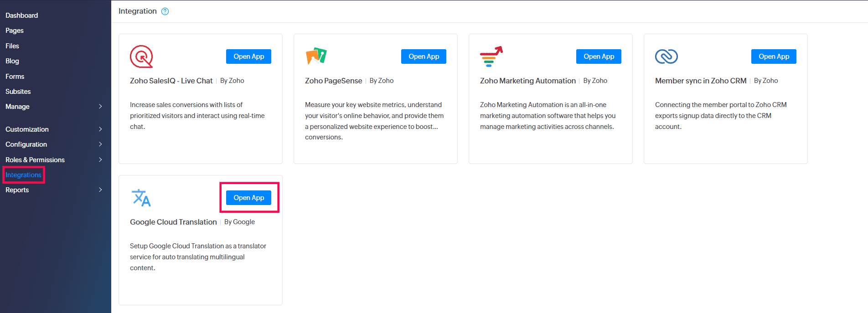Image resolution: width=868 pixels, height=313 pixels.
Task: Expand the Roles & Permissions arrow
Action: pyautogui.click(x=100, y=160)
